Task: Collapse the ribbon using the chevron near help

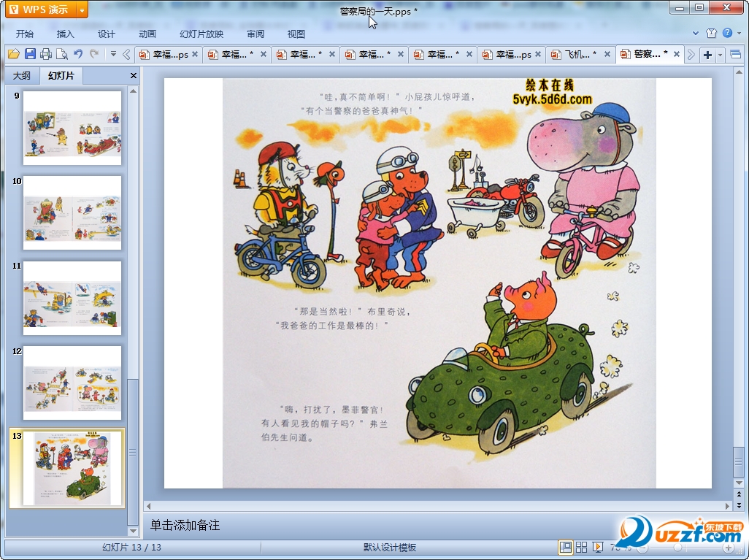Action: click(x=696, y=33)
